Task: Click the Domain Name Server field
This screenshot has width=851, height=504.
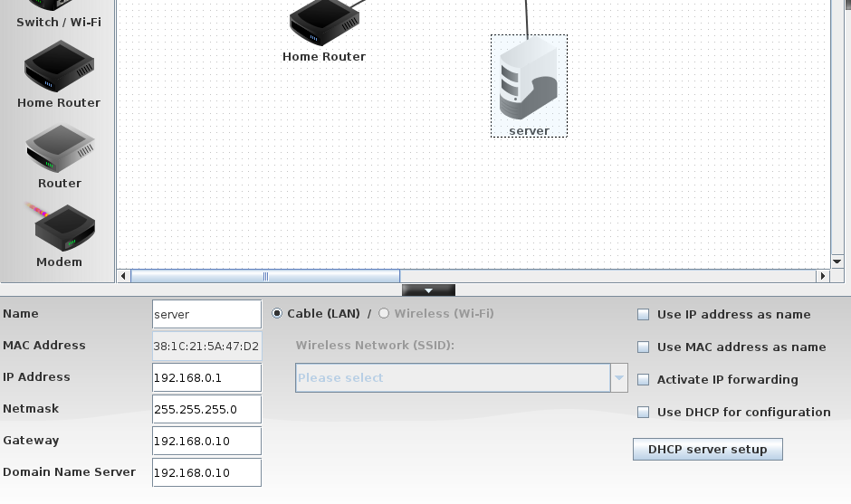Action: (206, 472)
